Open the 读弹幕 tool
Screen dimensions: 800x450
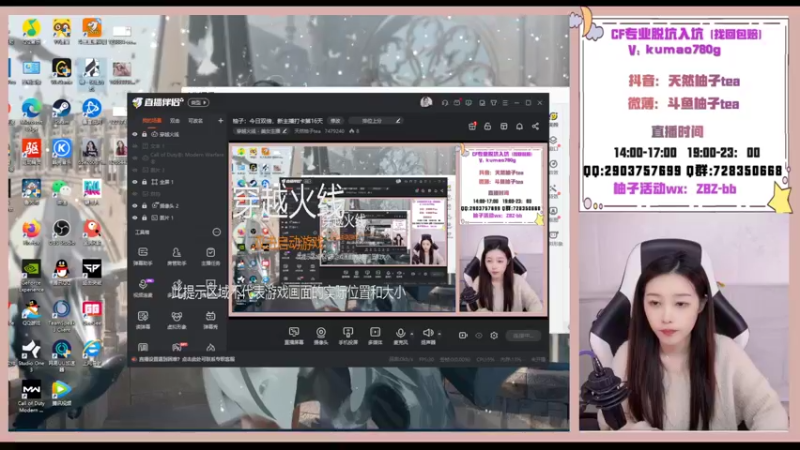[143, 320]
